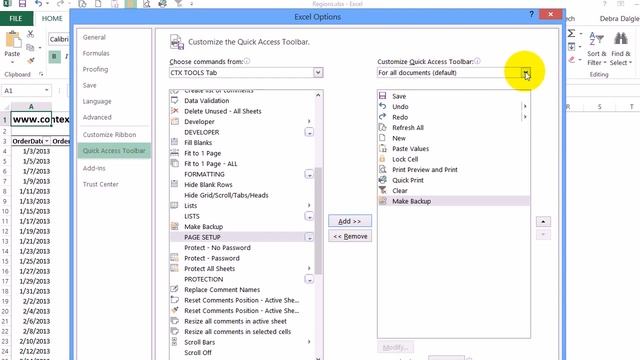Open the Quick Access Toolbar category
Image resolution: width=640 pixels, height=360 pixels.
click(x=114, y=151)
